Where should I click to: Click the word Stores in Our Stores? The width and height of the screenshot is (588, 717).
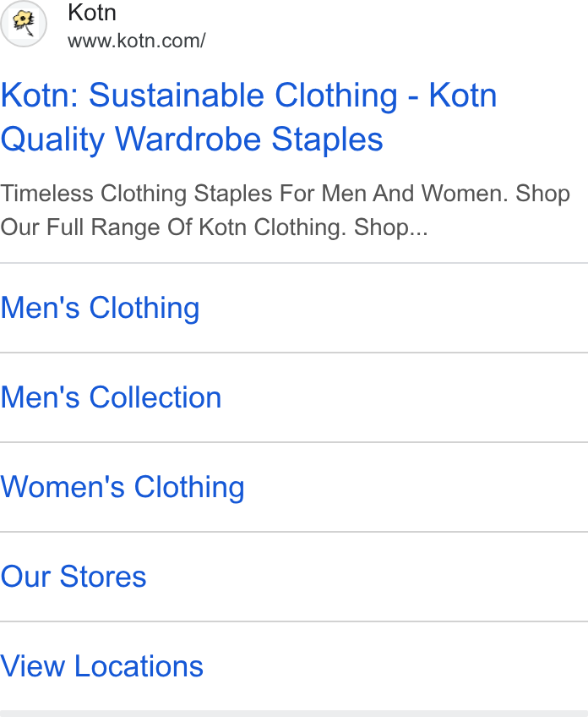pos(103,577)
